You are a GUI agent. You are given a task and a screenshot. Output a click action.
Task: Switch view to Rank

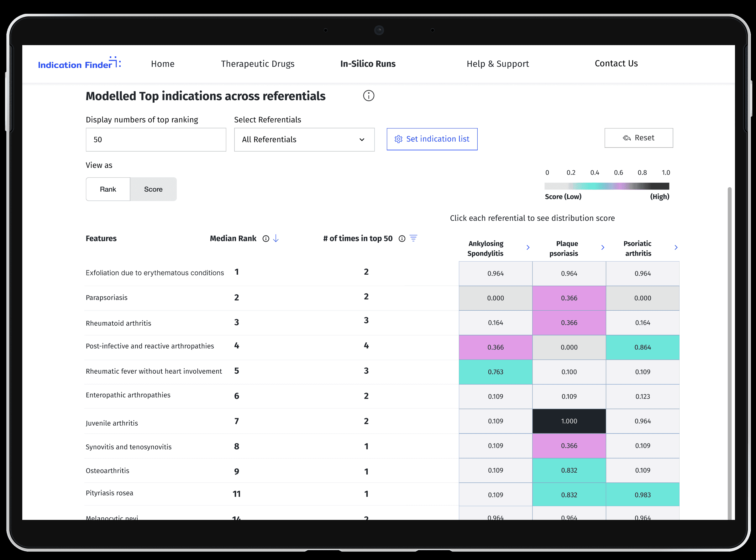pyautogui.click(x=108, y=189)
